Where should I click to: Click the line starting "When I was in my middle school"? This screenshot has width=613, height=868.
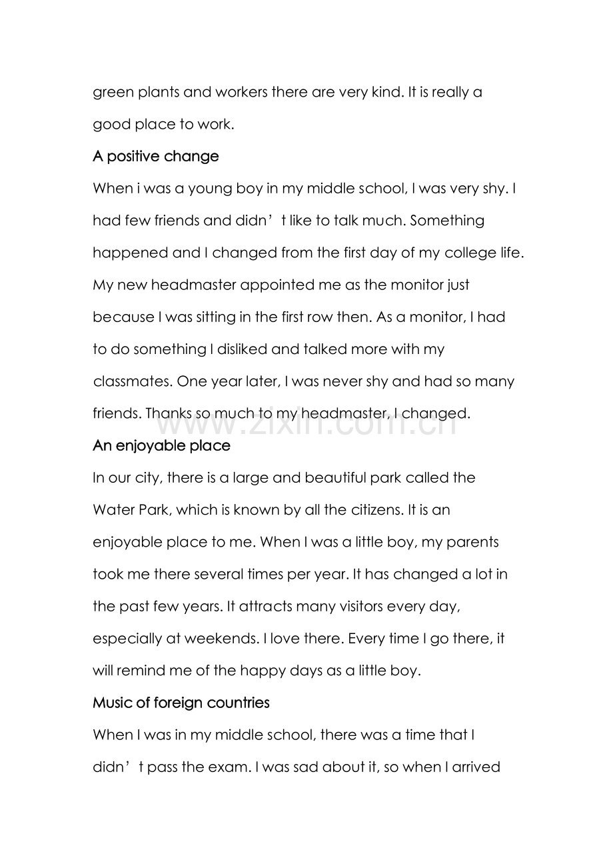283,735
